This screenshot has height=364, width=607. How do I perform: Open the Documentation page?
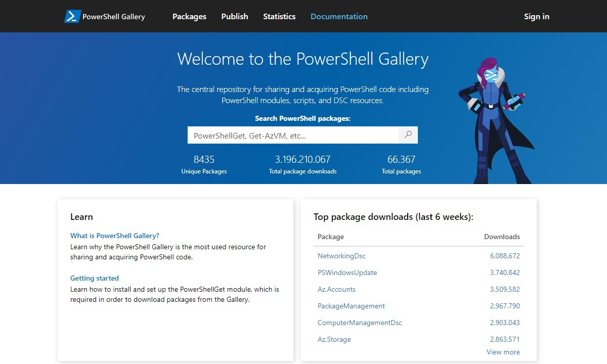click(339, 16)
